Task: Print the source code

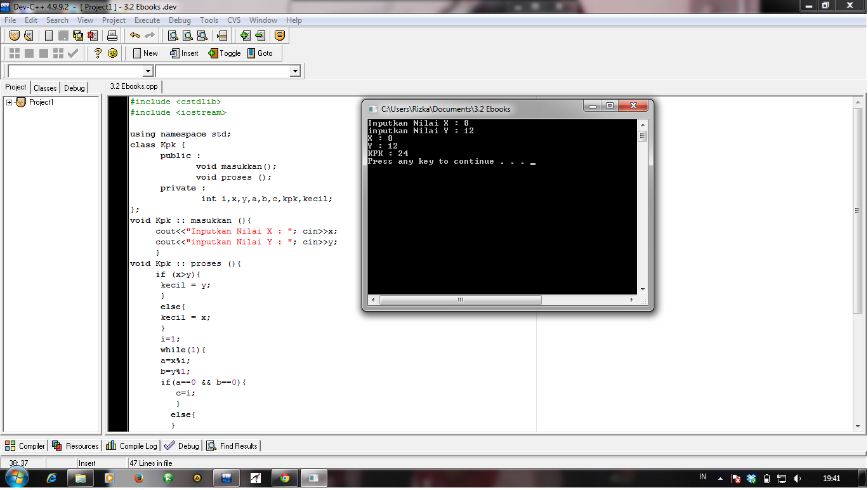Action: pyautogui.click(x=112, y=36)
